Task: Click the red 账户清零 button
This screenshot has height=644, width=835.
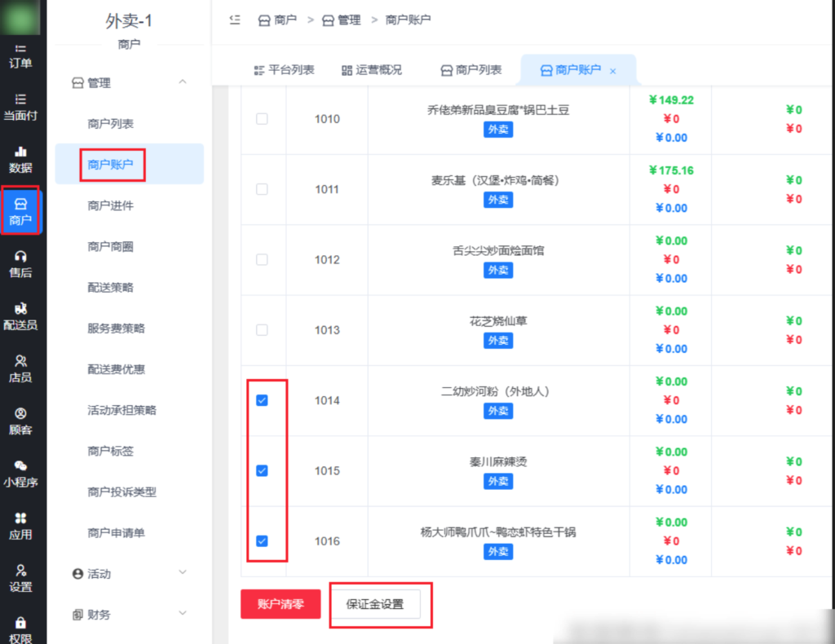Action: (x=281, y=604)
